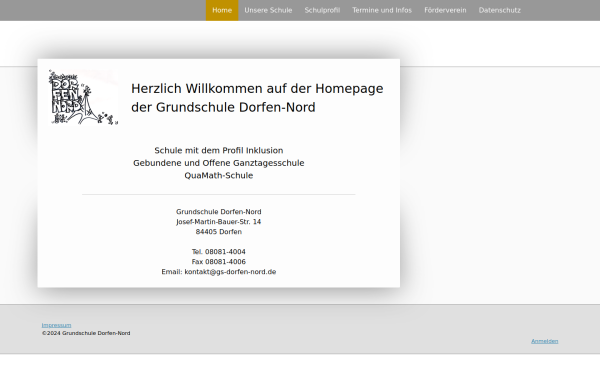The width and height of the screenshot is (600, 375).
Task: Click the Josef-Martin-Bauer-Str. 14 address line
Action: 218,222
